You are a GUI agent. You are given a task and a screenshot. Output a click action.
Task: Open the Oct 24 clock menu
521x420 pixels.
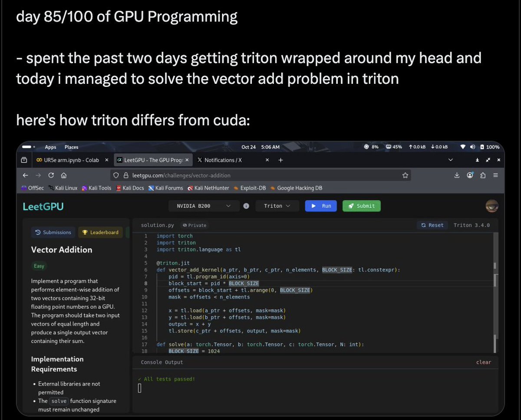point(260,147)
